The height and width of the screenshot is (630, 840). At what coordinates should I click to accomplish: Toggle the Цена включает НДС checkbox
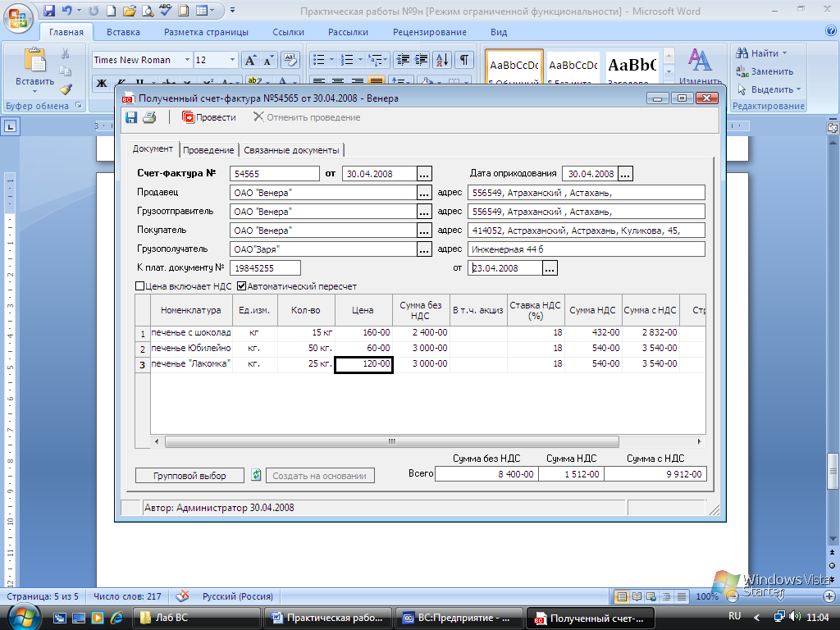[139, 286]
